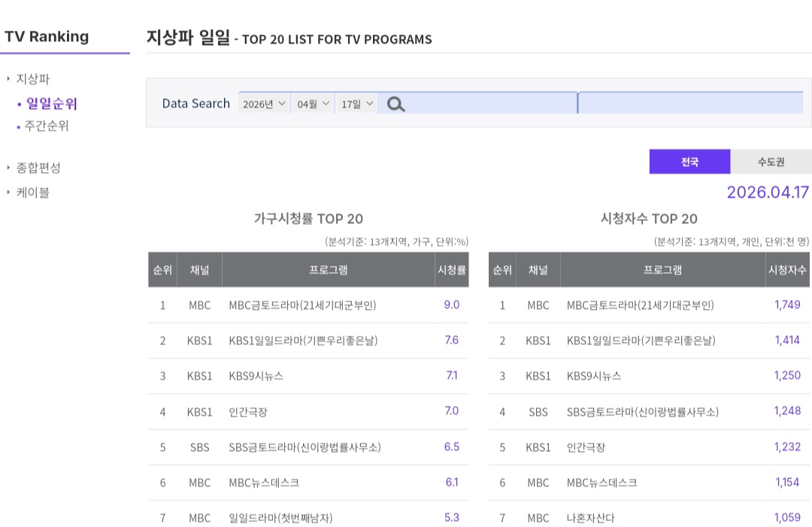Click the 가구시청률 TOP 20 heading
Screen dimensions: 812x527
tap(308, 219)
